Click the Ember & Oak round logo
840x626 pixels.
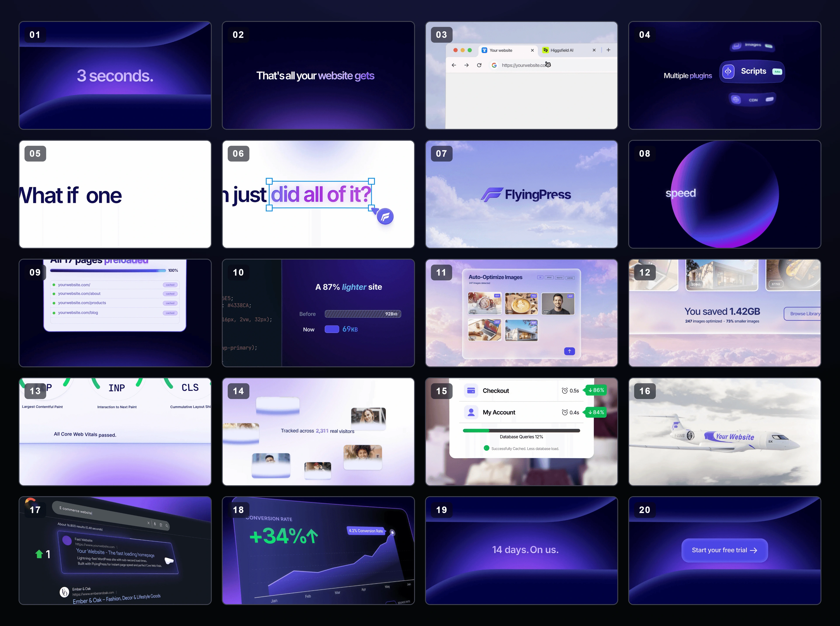point(64,592)
